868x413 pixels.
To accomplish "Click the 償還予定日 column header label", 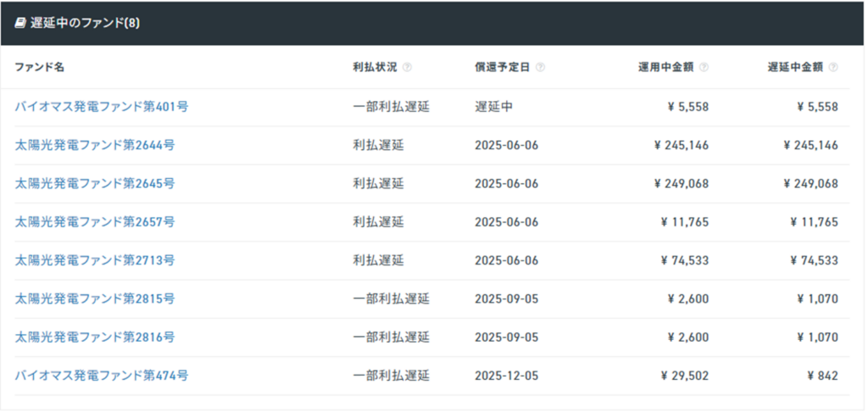I will pyautogui.click(x=502, y=68).
